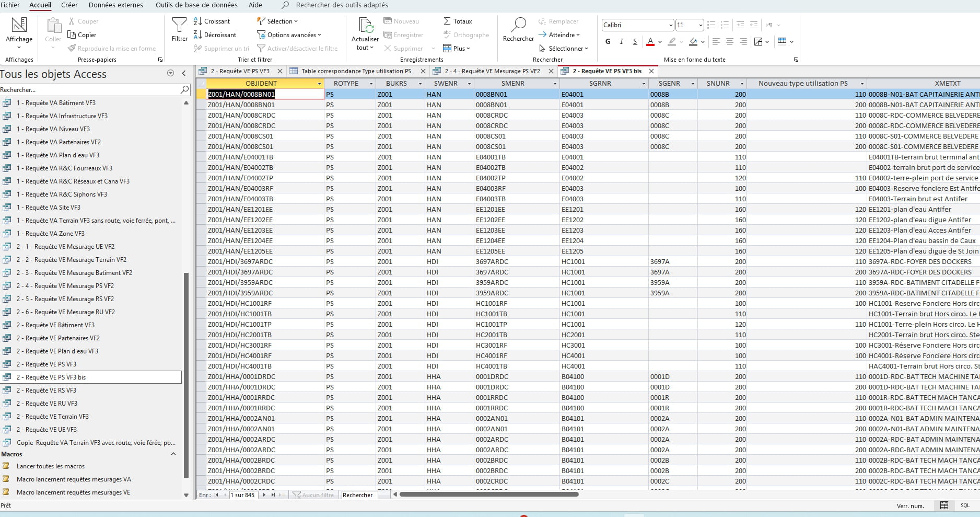Click the Totaux sigma icon
The image size is (980, 517).
447,21
